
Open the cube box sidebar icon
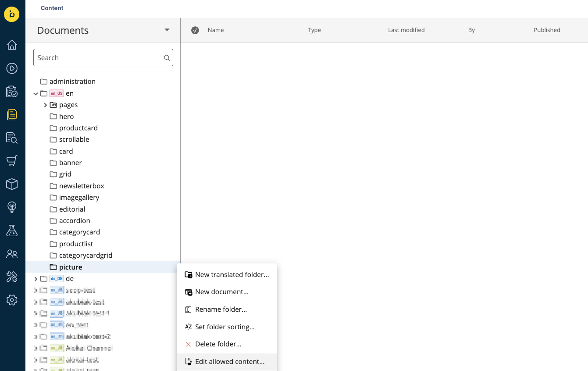12,184
